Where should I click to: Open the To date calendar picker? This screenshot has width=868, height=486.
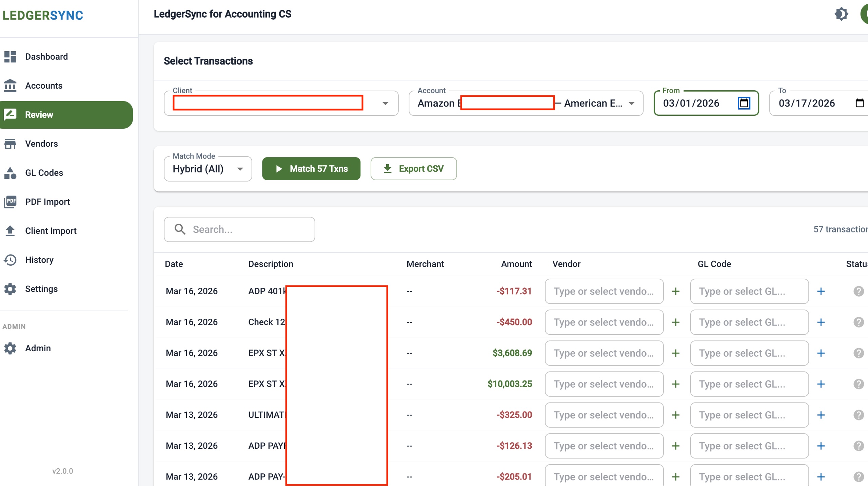click(859, 103)
